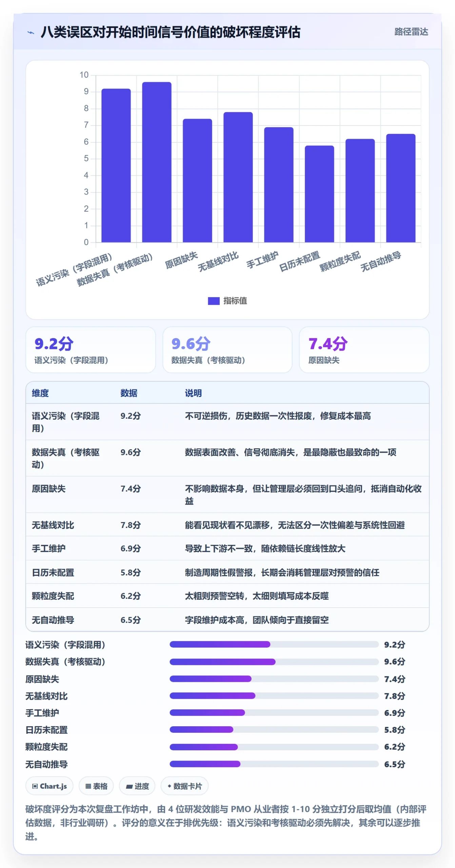The height and width of the screenshot is (868, 455).
Task: Select the 无基线对比 chart bar
Action: [x=238, y=177]
